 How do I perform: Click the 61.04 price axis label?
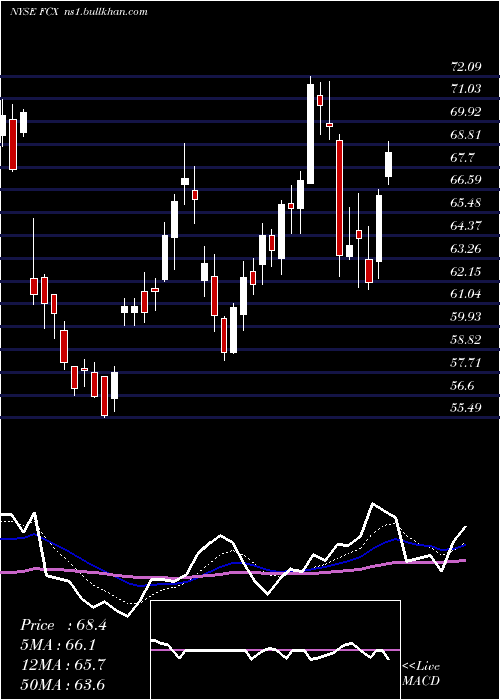coord(466,294)
